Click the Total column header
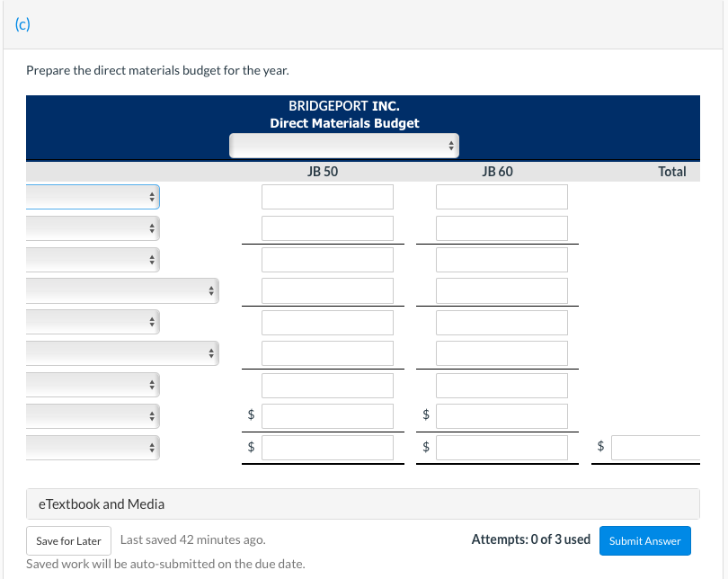 [x=671, y=172]
